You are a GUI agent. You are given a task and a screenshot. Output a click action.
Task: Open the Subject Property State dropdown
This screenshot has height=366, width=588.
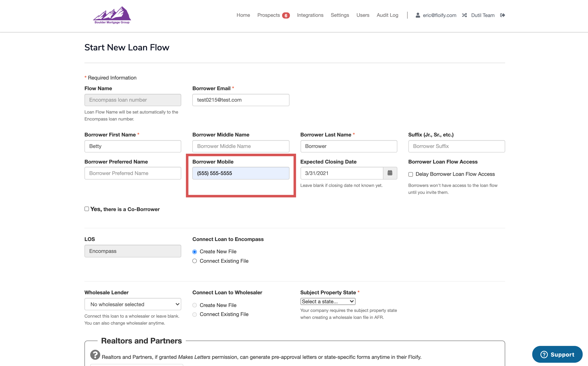[328, 302]
